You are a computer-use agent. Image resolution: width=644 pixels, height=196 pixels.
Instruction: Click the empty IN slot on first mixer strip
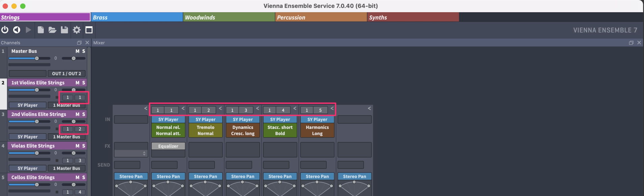pos(131,119)
